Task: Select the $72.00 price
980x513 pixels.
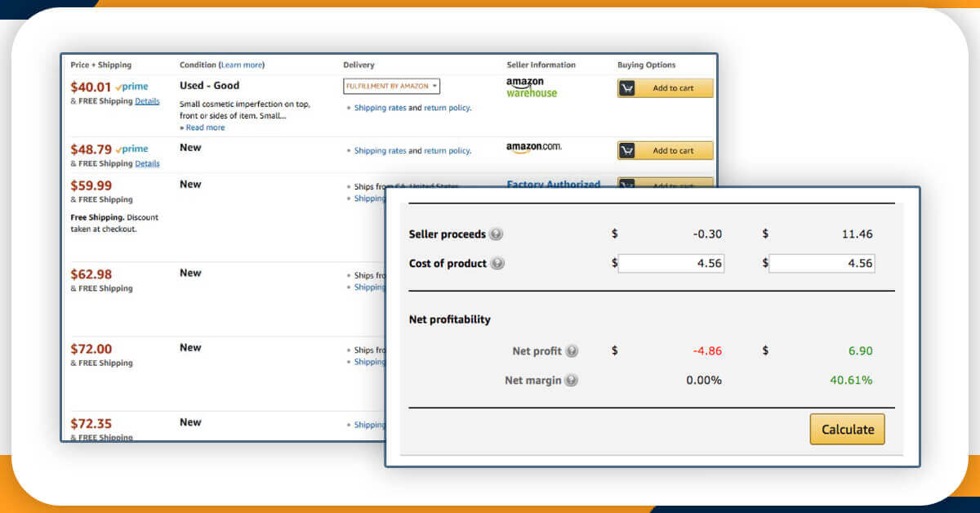Action: tap(91, 349)
